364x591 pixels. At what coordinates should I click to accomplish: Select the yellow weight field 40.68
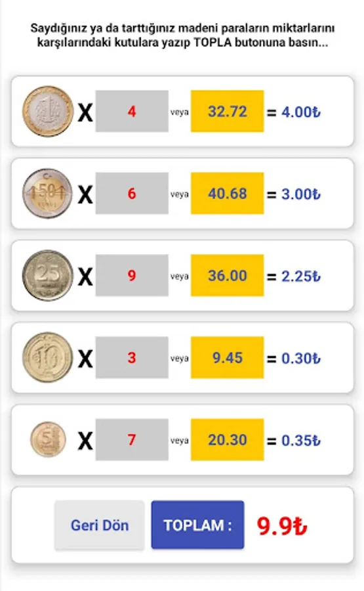point(228,193)
